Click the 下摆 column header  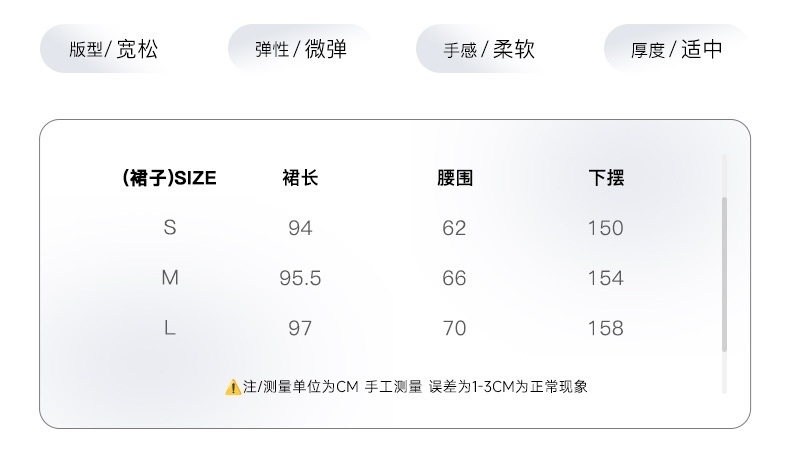click(x=606, y=178)
